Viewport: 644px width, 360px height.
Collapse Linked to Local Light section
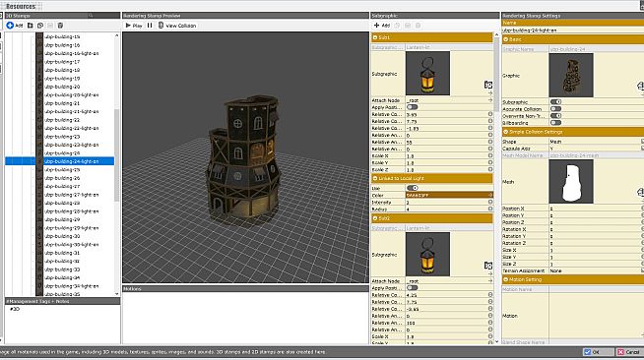pos(375,179)
